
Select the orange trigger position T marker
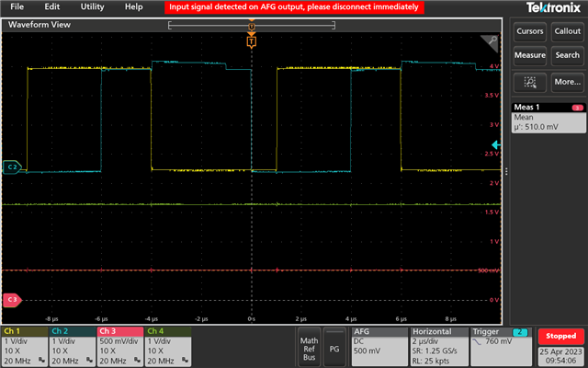(x=252, y=41)
